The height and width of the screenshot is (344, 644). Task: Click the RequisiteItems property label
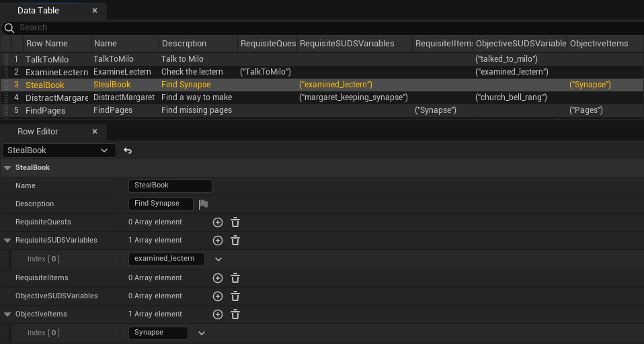point(42,278)
